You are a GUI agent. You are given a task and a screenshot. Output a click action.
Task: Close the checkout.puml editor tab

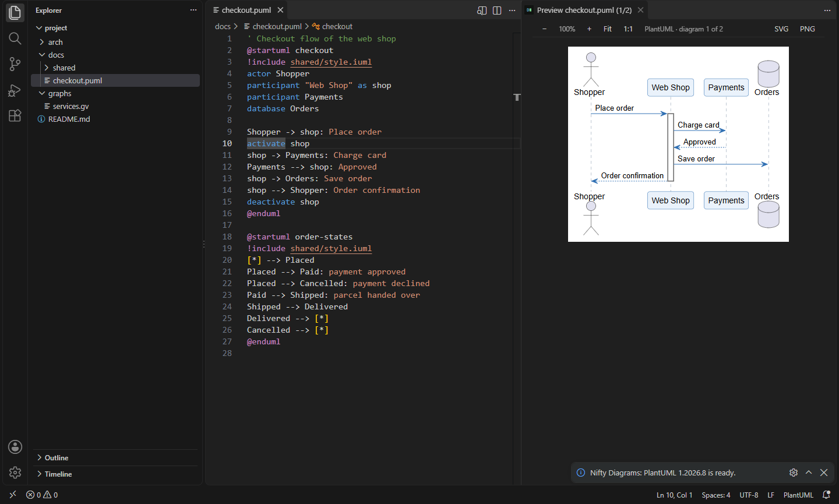coord(280,10)
